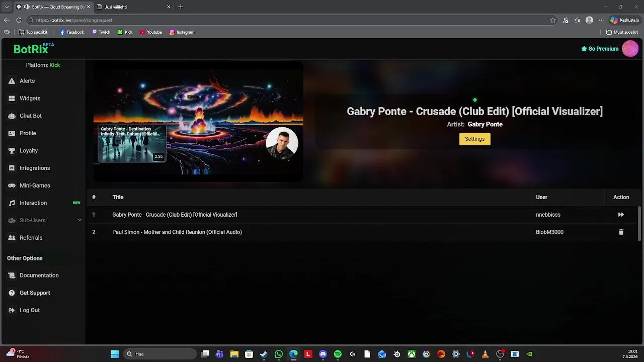Open the Kick bookmark

125,32
